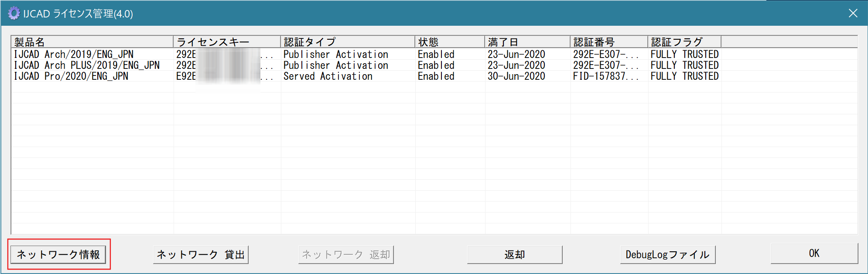
Task: Click the ネットワーク情報 button
Action: click(x=58, y=254)
